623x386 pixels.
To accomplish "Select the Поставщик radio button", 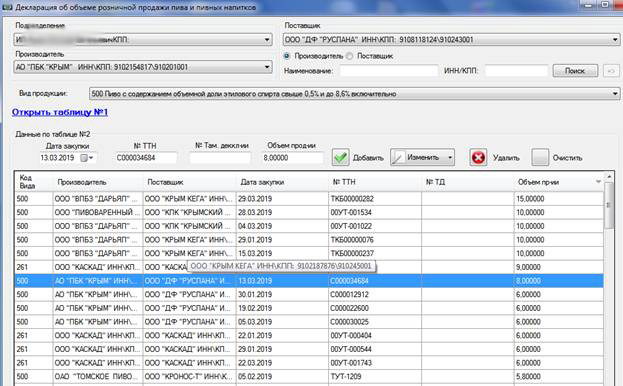I will coord(349,56).
